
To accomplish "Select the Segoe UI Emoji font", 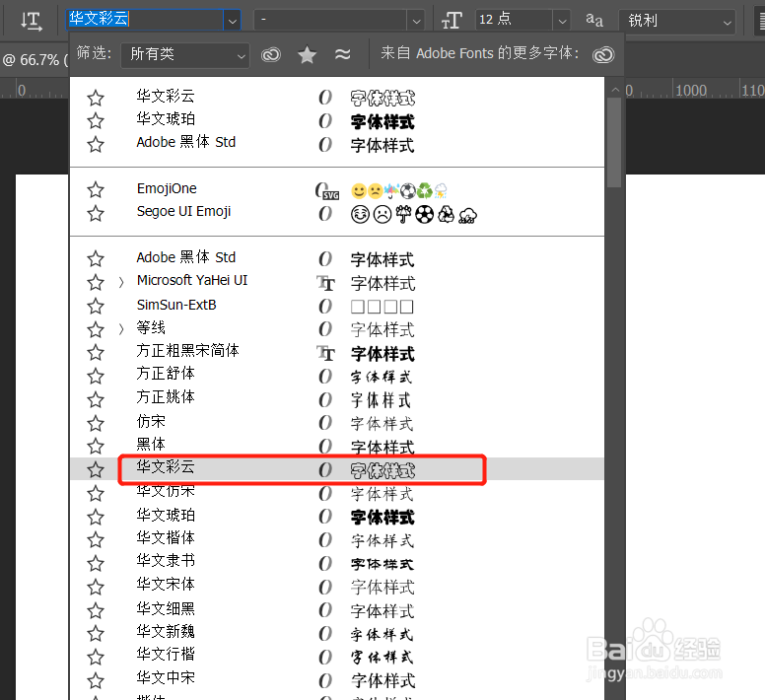I will (x=183, y=212).
